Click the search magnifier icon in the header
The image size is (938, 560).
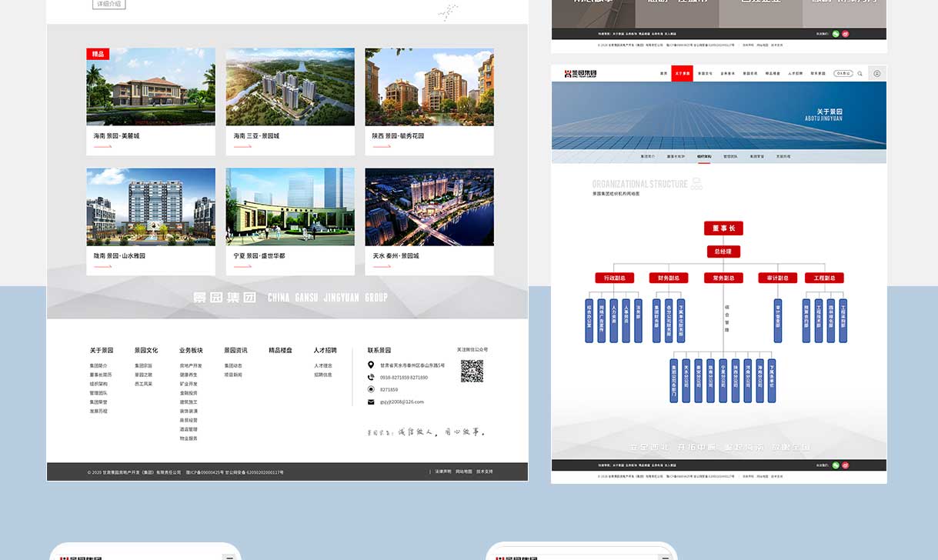(x=860, y=74)
